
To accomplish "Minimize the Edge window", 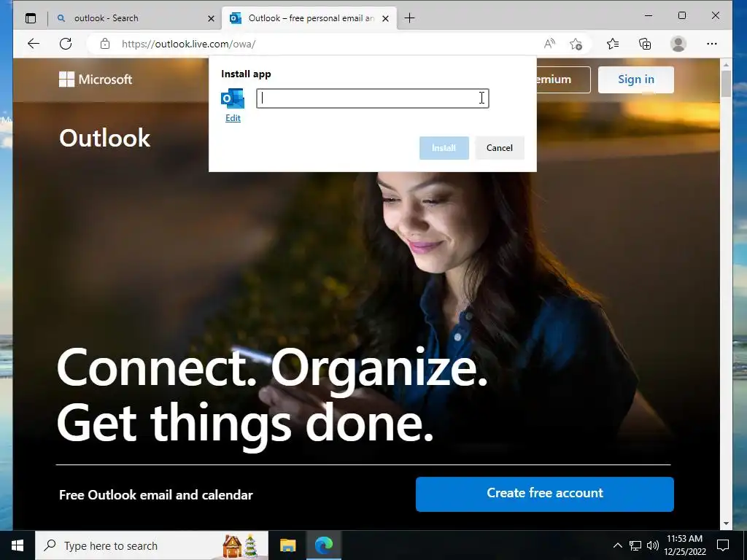I will tap(649, 16).
